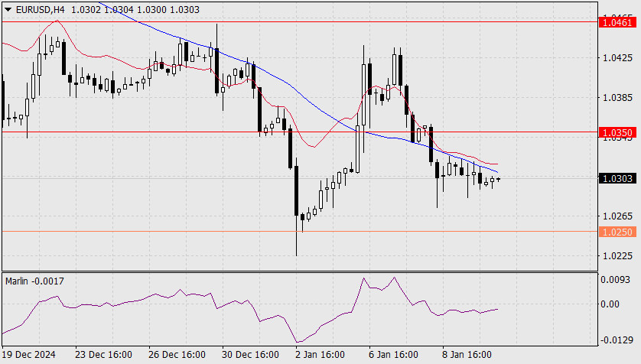The image size is (641, 364).
Task: Click the 1.0425 price scale value
Action: [x=618, y=58]
